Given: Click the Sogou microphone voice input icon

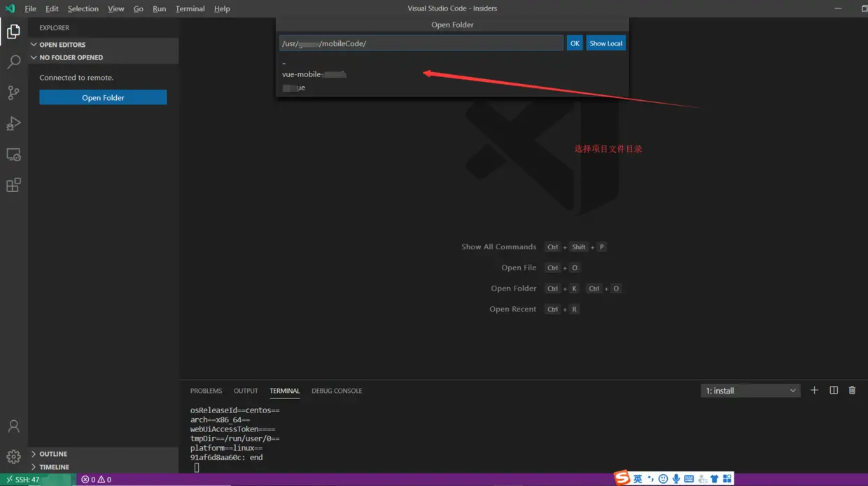Looking at the screenshot, I should coord(676,479).
